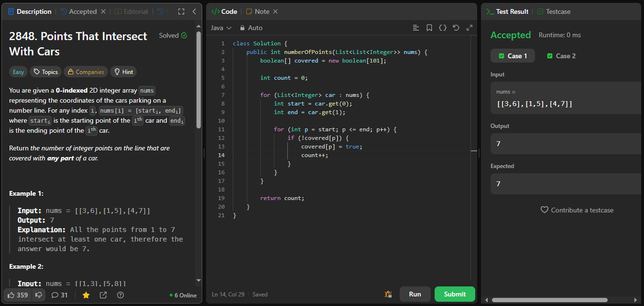This screenshot has width=644, height=306.
Task: Click the 'int count = 0;' code line
Action: click(x=284, y=78)
